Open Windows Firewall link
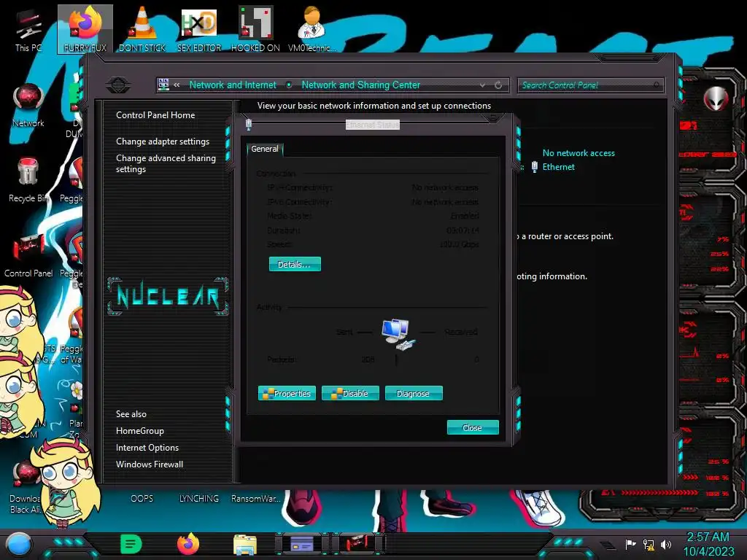This screenshot has height=560, width=747. 149,464
